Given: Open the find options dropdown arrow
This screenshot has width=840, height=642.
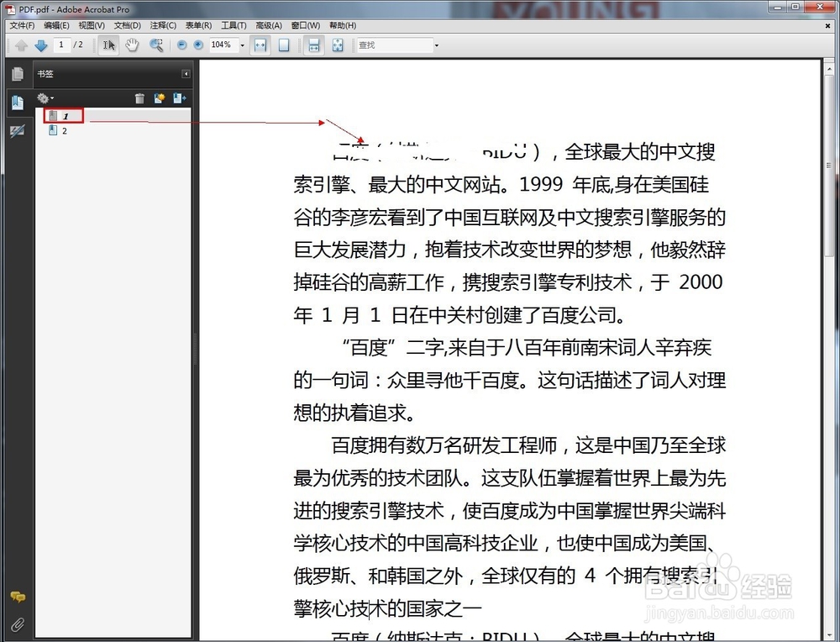Looking at the screenshot, I should click(436, 45).
